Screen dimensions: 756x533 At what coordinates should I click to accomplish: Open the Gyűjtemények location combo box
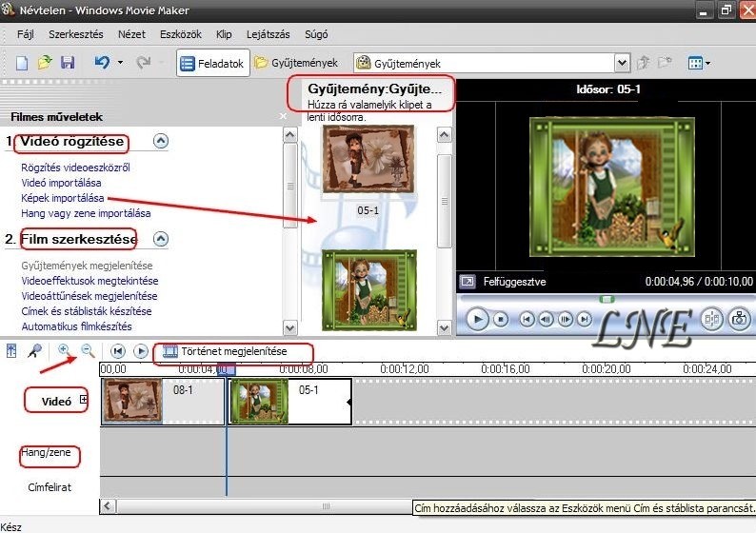(x=492, y=63)
